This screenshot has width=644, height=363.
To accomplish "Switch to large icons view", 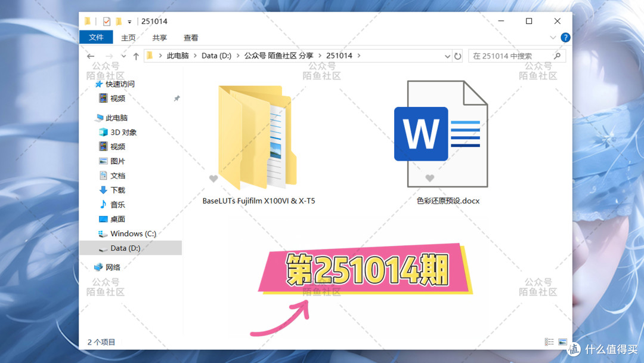I will click(563, 342).
